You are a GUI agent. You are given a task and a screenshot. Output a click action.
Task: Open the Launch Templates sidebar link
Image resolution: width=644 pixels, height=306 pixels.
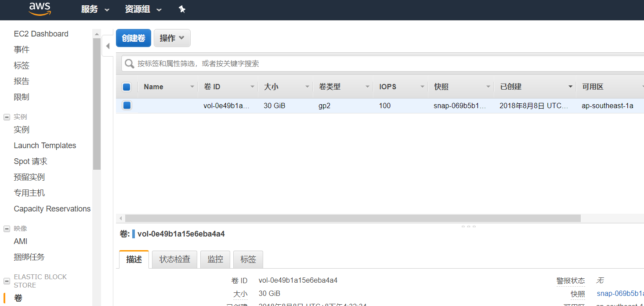click(x=45, y=146)
